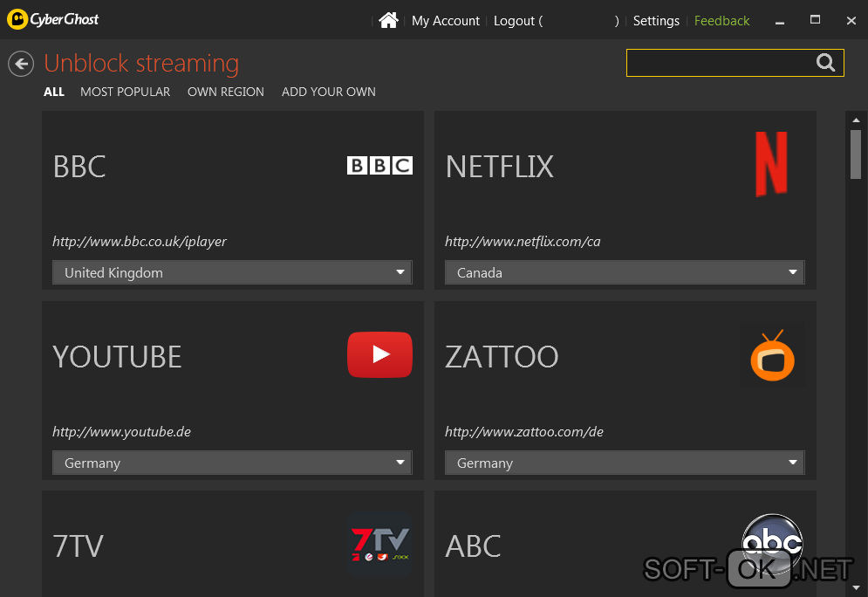Click the orange Zattoo TV logo
Viewport: 868px width, 597px height.
click(x=772, y=355)
